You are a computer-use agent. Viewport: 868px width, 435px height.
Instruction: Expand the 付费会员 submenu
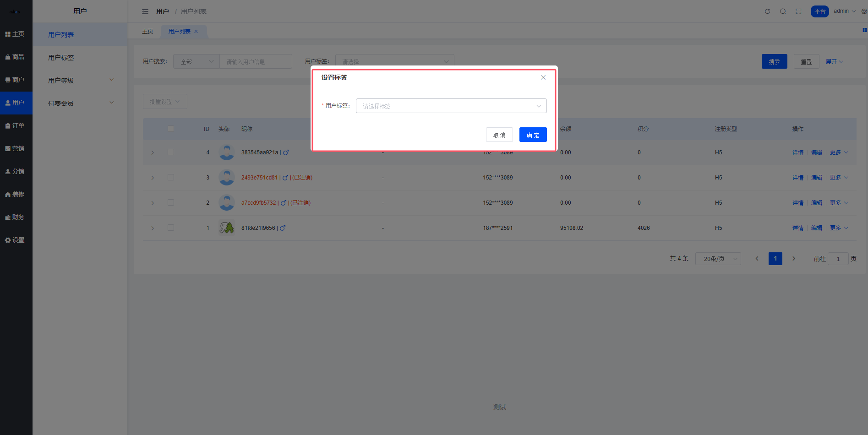pyautogui.click(x=80, y=103)
